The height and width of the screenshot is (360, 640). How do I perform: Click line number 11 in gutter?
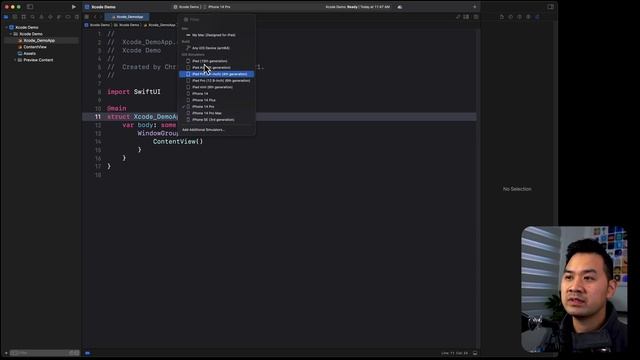(x=98, y=117)
